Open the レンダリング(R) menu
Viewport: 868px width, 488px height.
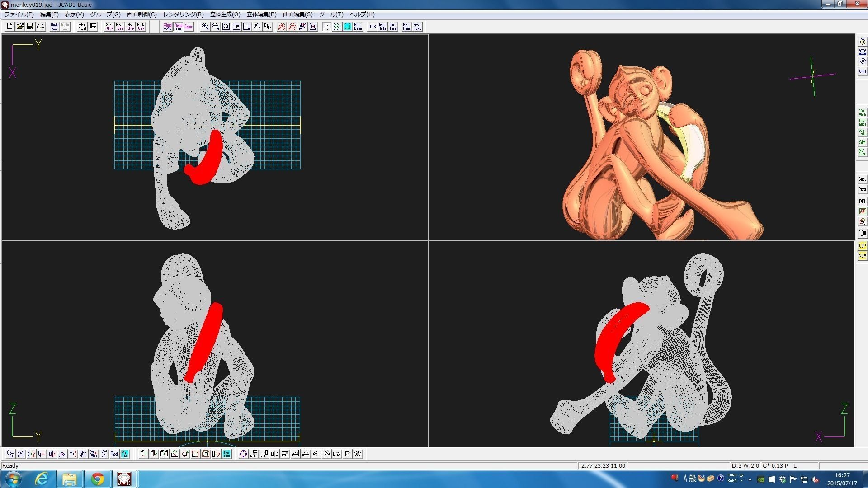pyautogui.click(x=183, y=14)
